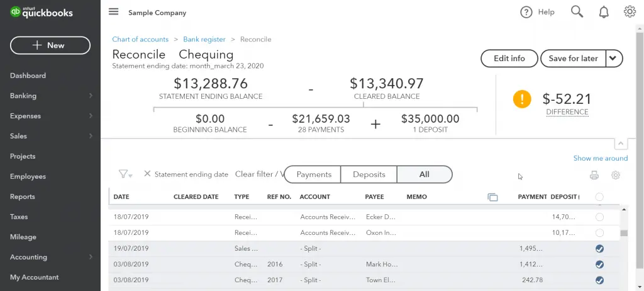Open table settings gear icon

click(615, 175)
